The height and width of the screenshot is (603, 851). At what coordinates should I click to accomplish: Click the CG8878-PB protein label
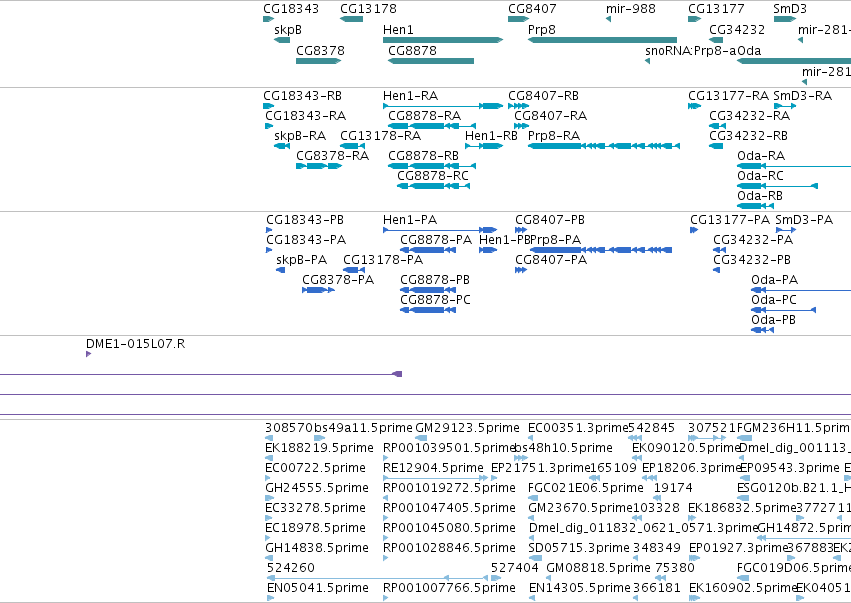[435, 281]
